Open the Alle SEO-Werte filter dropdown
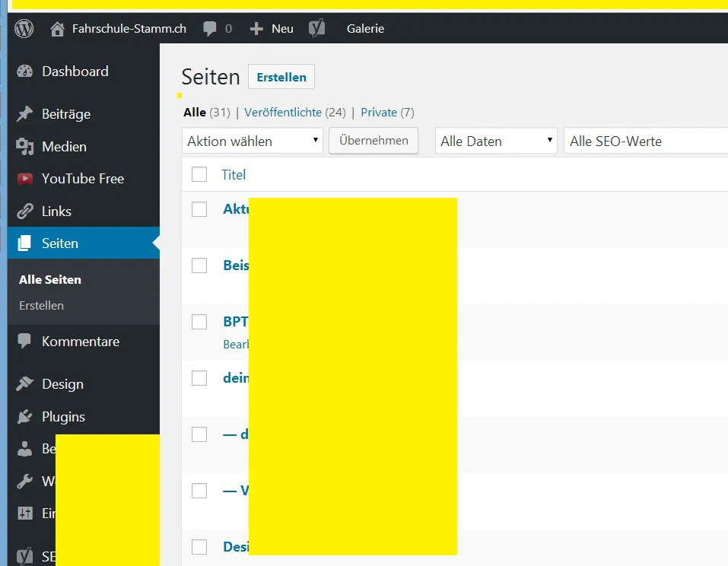 (x=646, y=141)
